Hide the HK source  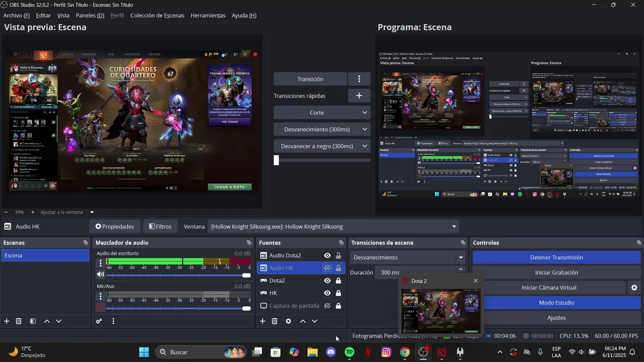[328, 293]
